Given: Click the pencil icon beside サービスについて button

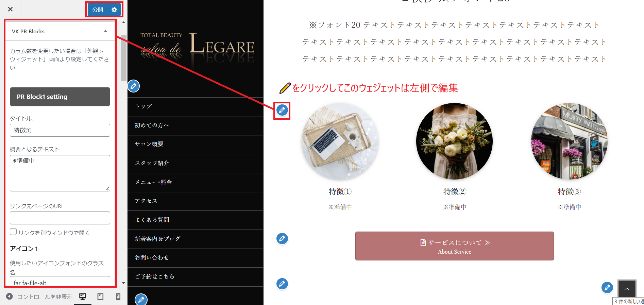Looking at the screenshot, I should 282,239.
